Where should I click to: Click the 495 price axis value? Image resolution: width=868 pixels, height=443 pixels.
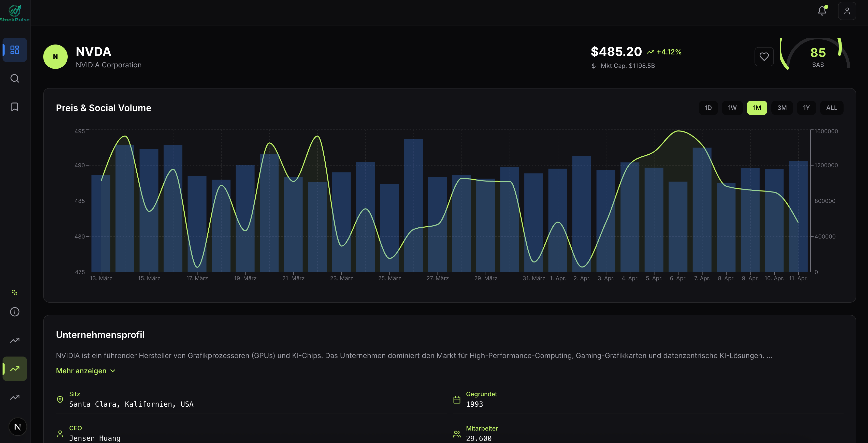(80, 131)
